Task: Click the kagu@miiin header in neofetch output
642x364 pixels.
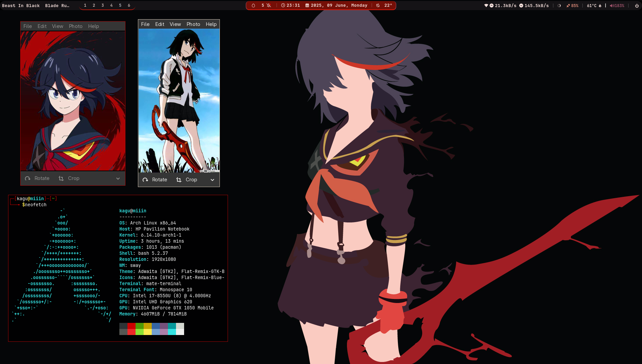Action: [133, 211]
